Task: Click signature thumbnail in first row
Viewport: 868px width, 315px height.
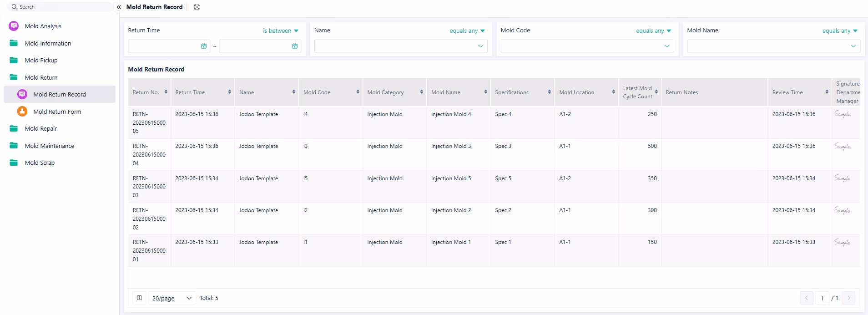Action: click(842, 114)
